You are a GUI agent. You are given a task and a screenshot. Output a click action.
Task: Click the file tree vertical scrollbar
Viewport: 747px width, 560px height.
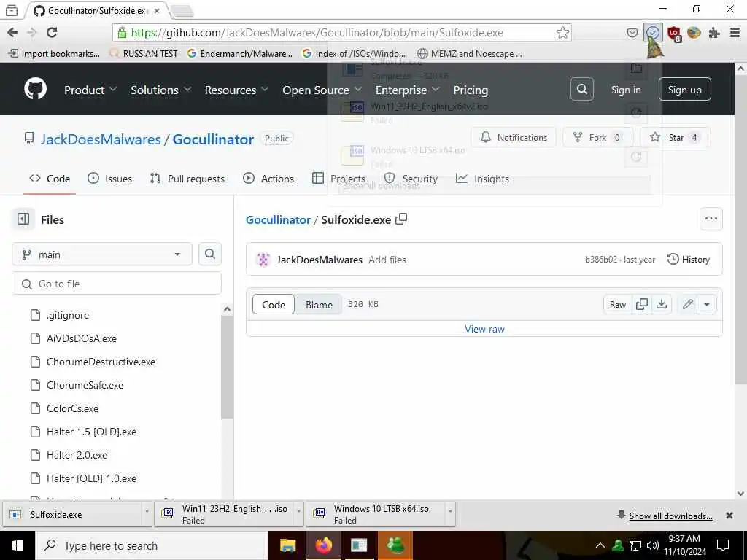[228, 367]
